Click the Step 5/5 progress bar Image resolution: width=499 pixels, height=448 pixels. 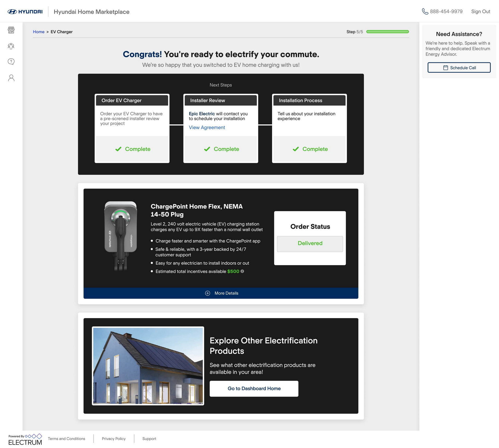coord(387,31)
